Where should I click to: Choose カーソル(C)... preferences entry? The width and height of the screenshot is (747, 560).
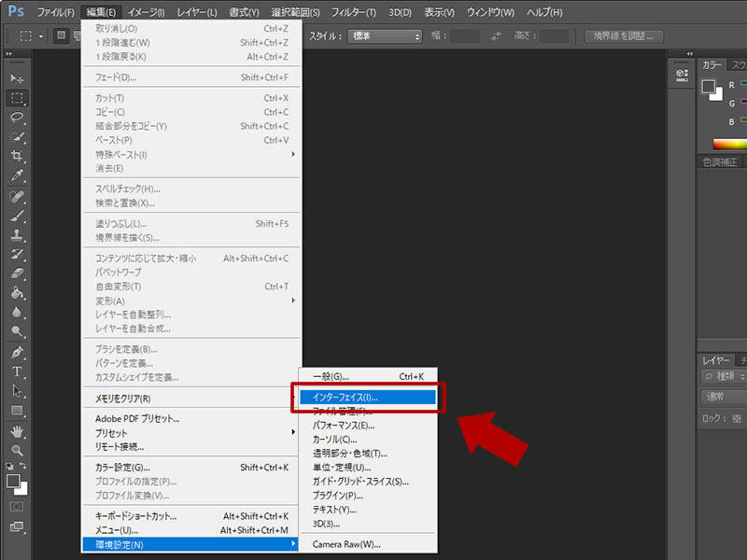[x=368, y=439]
